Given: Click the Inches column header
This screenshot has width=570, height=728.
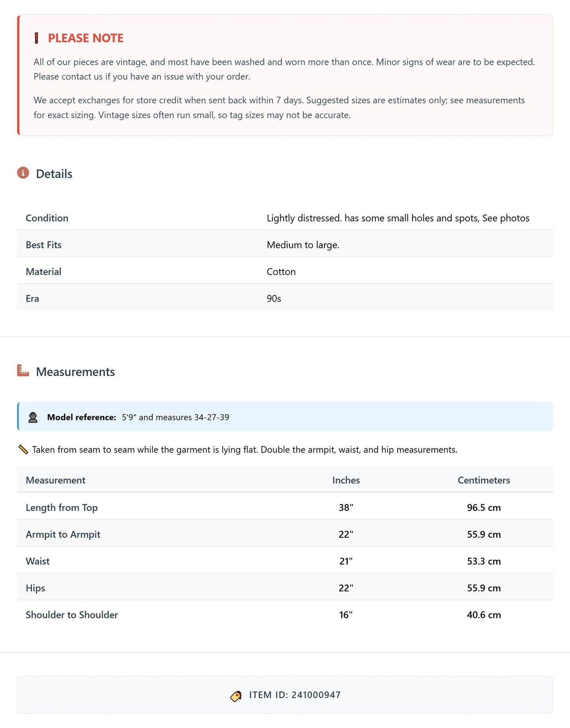Looking at the screenshot, I should click(x=346, y=480).
